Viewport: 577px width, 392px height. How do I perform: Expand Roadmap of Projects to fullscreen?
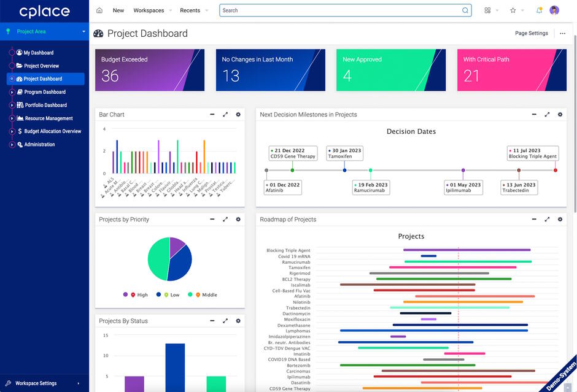coord(547,220)
